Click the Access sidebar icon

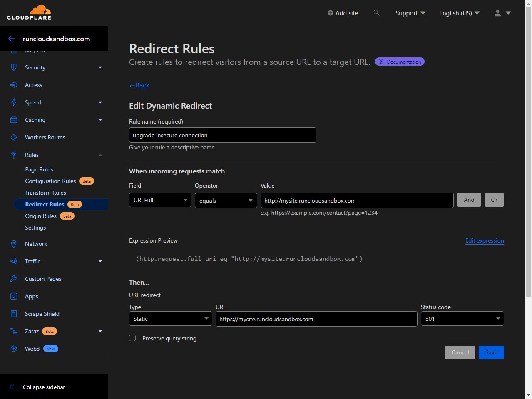point(14,85)
